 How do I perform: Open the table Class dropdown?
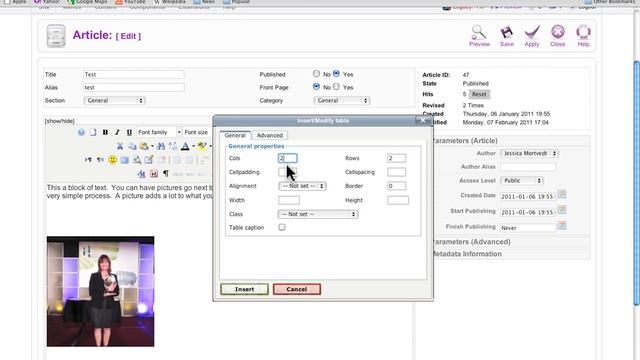[318, 214]
